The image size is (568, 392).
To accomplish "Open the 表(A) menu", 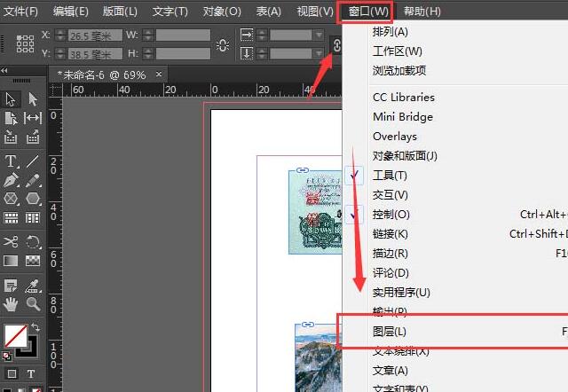I will pyautogui.click(x=268, y=12).
